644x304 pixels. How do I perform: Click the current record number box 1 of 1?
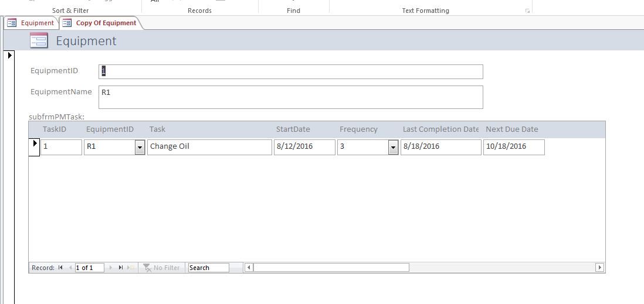pos(90,268)
